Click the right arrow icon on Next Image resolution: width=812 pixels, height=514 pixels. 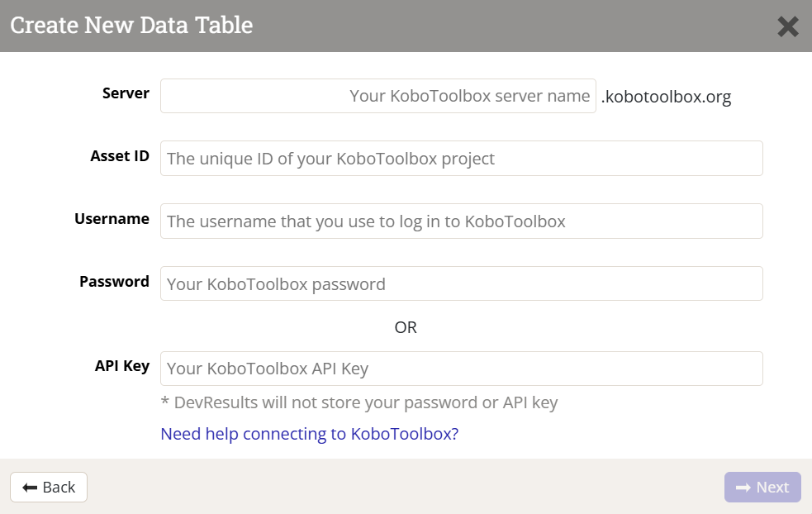[743, 488]
